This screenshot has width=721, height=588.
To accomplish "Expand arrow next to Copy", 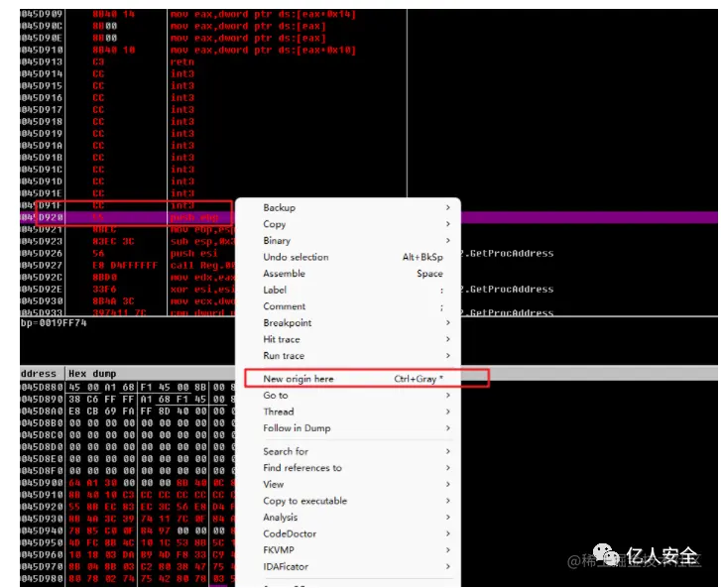I will (x=448, y=224).
